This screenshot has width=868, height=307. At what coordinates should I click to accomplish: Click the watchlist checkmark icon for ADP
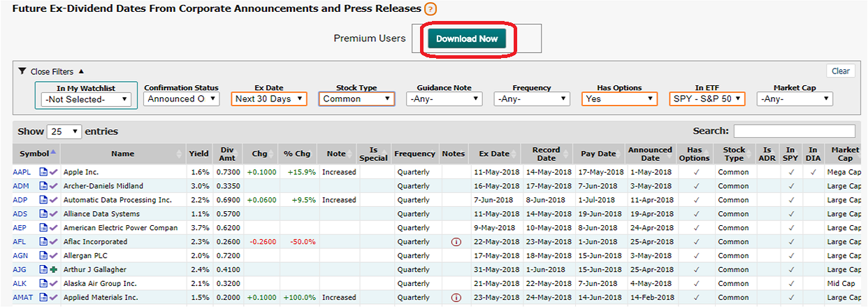pyautogui.click(x=53, y=200)
